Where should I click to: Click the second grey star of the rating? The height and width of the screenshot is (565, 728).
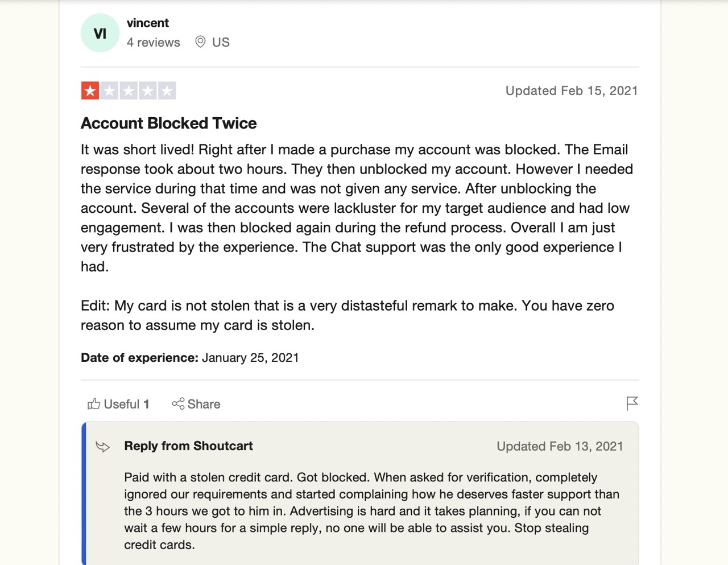click(109, 90)
